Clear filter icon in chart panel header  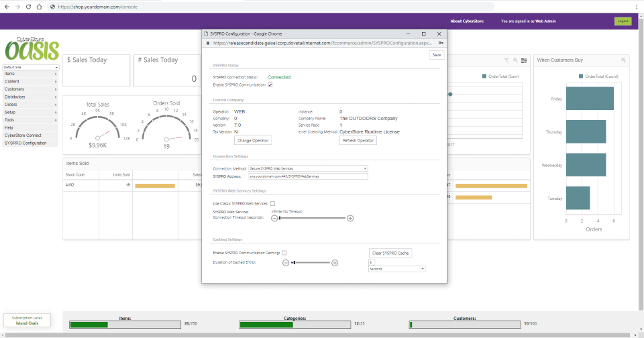[x=506, y=60]
